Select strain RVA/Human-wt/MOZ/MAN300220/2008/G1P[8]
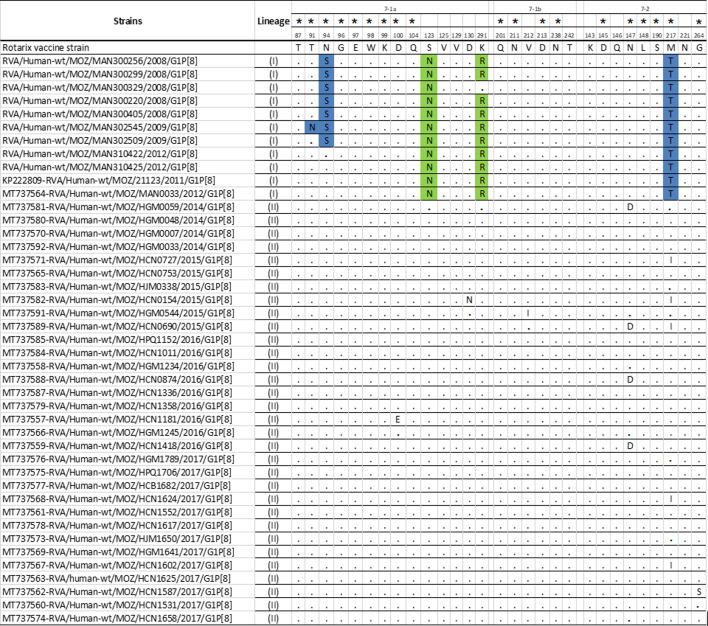Image resolution: width=708 pixels, height=626 pixels. (100, 101)
